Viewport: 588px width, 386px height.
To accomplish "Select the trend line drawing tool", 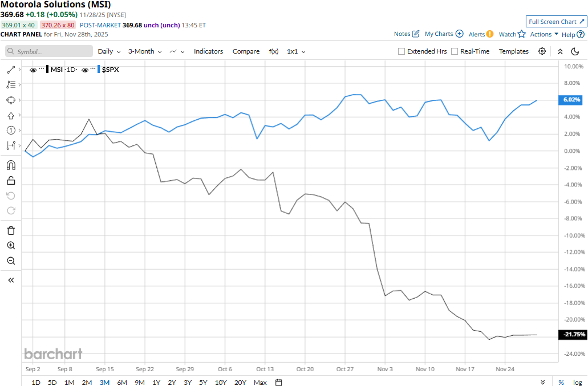I will 11,70.
